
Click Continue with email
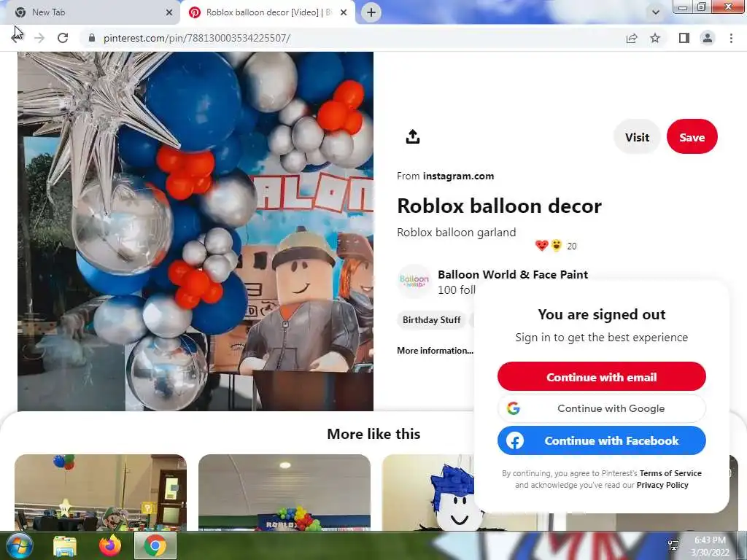[602, 377]
